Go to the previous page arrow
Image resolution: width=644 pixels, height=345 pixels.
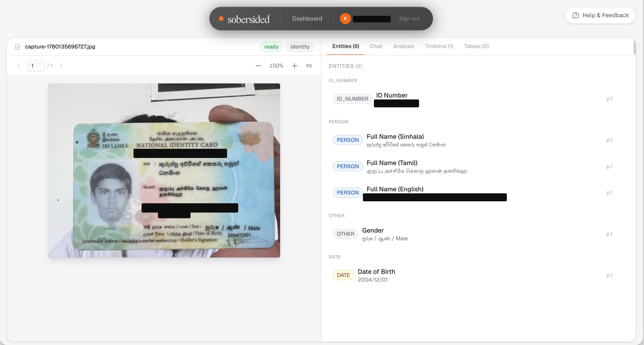point(19,66)
